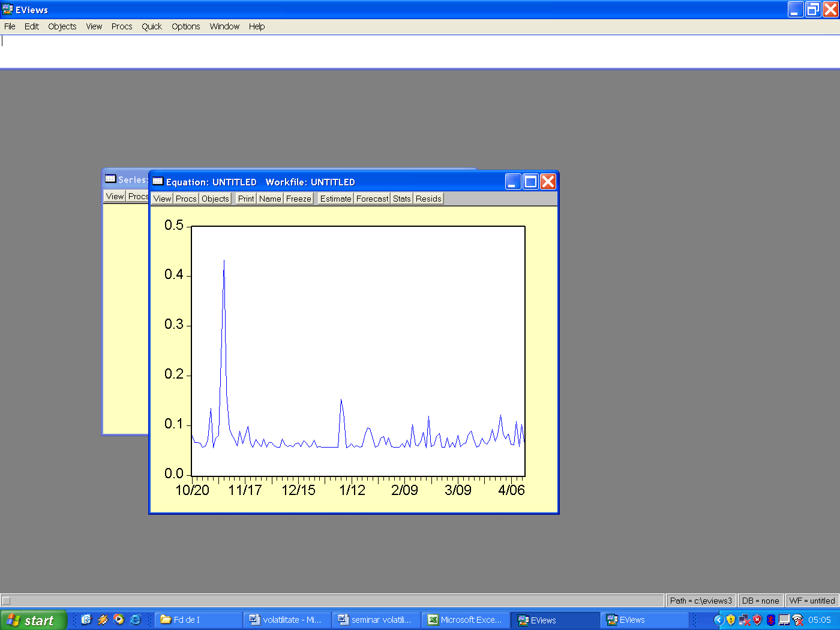Close the Equation window
The height and width of the screenshot is (630, 840).
point(548,181)
